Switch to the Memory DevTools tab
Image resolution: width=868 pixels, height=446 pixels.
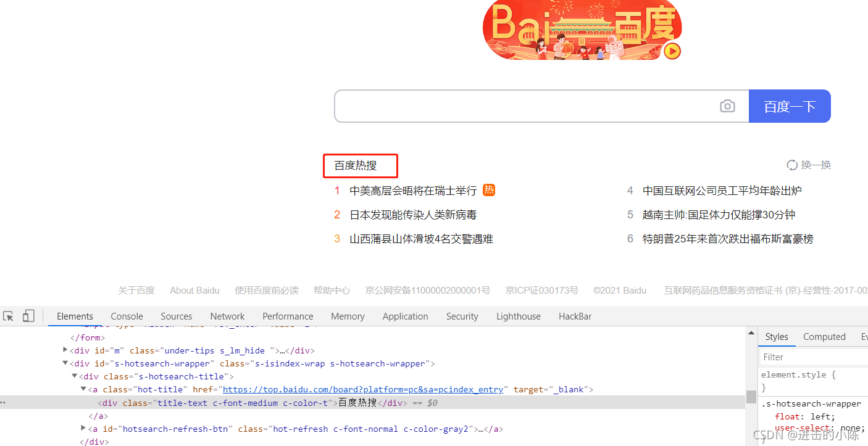348,316
